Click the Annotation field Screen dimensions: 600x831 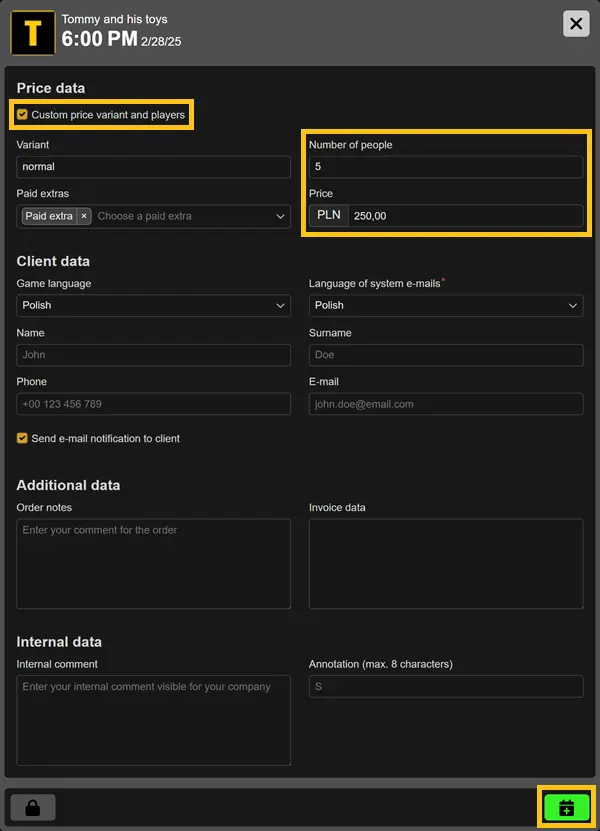(445, 686)
